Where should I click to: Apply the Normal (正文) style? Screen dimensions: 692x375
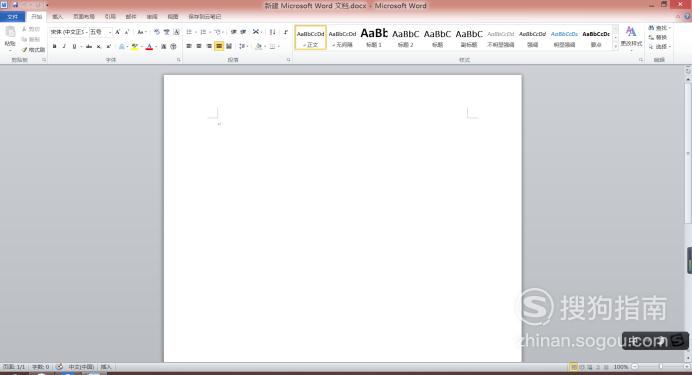click(311, 38)
